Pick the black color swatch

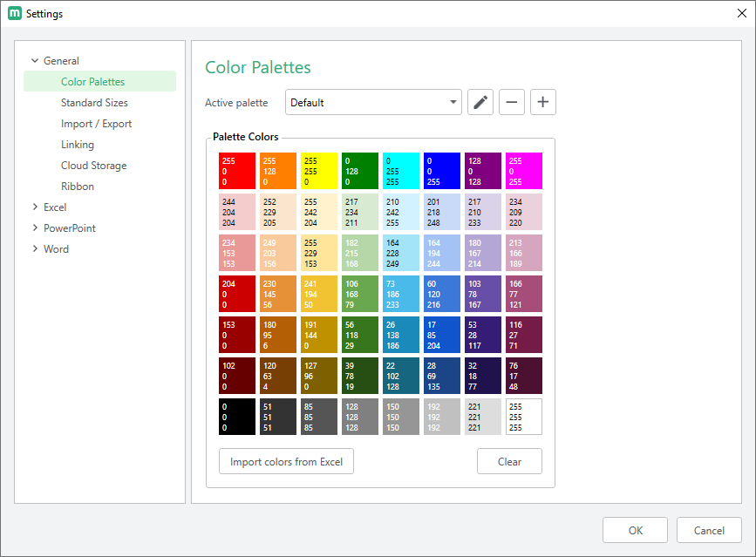pos(235,416)
